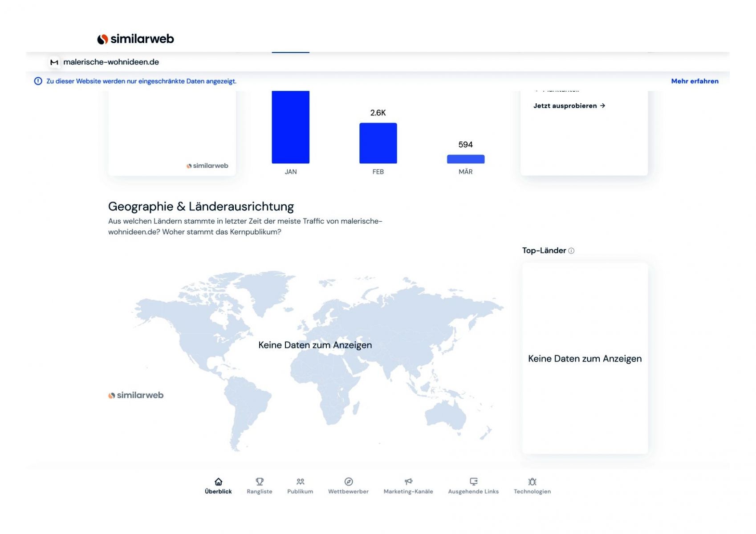Switch to the Technologien tab
The image size is (756, 534).
(x=532, y=486)
